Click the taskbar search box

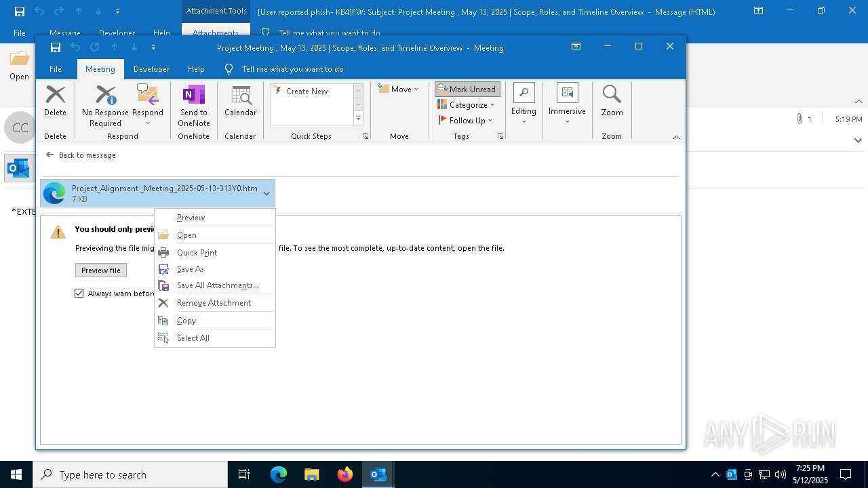[x=130, y=474]
